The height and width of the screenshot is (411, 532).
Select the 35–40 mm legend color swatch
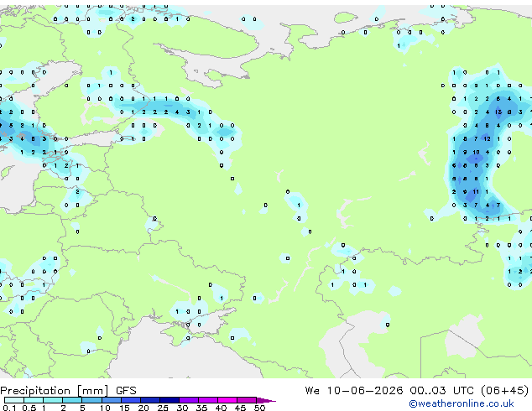click(x=207, y=400)
